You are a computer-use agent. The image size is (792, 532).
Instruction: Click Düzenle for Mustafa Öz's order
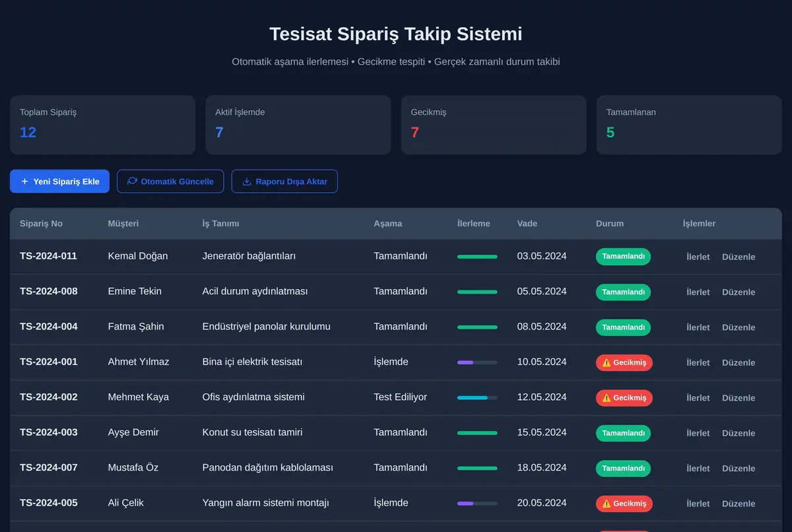pos(739,469)
